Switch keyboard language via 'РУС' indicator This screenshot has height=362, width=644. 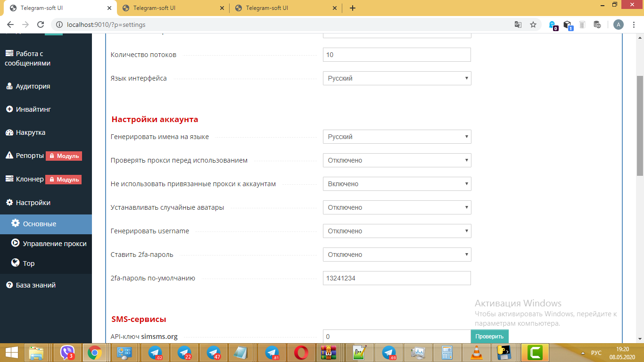(x=596, y=353)
